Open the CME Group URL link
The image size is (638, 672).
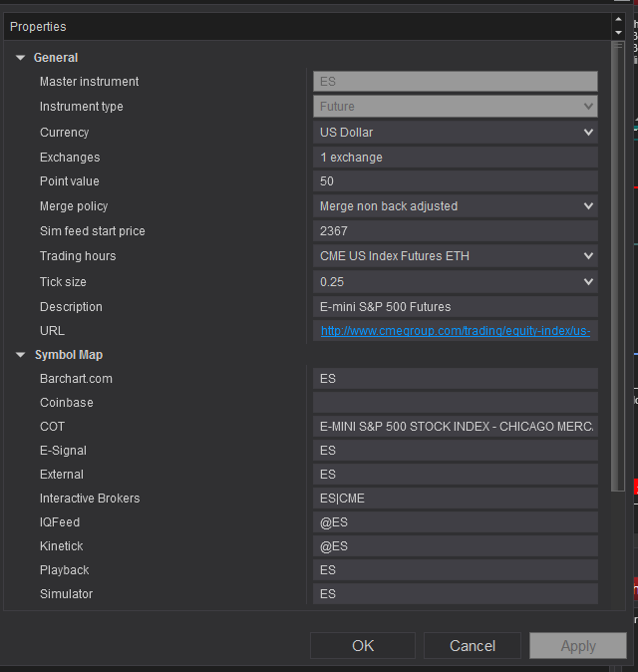(455, 331)
